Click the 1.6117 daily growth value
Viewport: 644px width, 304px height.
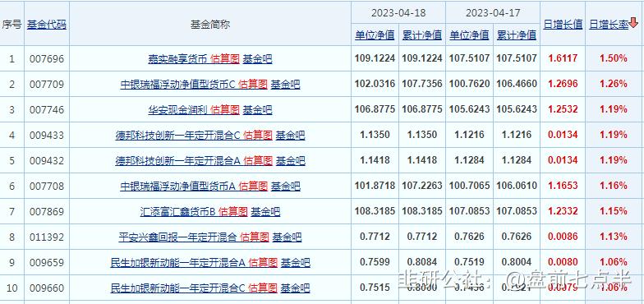click(x=563, y=59)
